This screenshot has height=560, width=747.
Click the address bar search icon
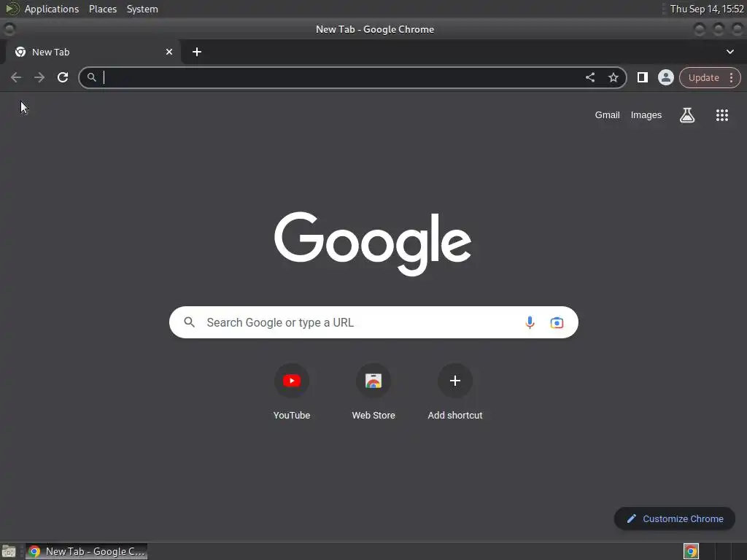pyautogui.click(x=91, y=77)
